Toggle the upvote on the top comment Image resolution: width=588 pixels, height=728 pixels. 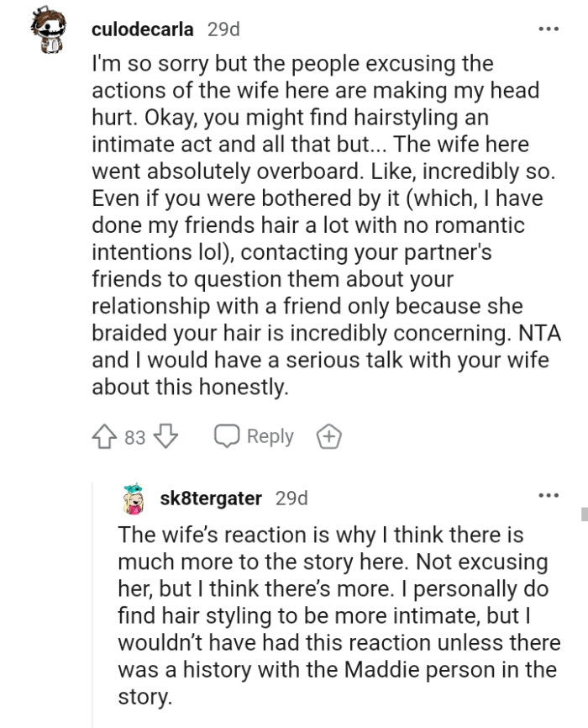(103, 436)
